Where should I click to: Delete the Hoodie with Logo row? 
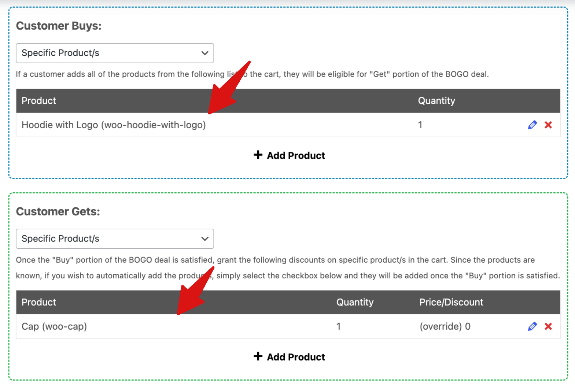(x=548, y=125)
